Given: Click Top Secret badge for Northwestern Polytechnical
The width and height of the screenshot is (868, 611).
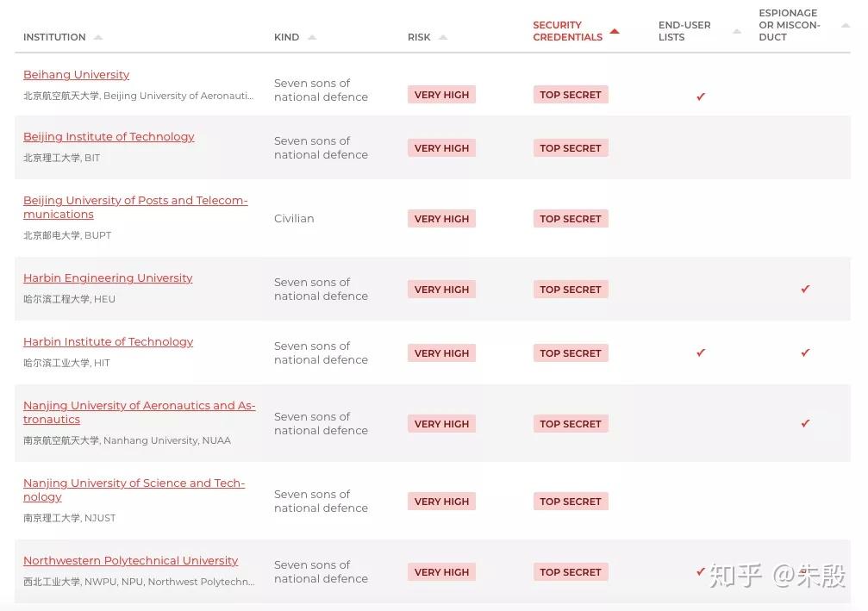Looking at the screenshot, I should 570,571.
